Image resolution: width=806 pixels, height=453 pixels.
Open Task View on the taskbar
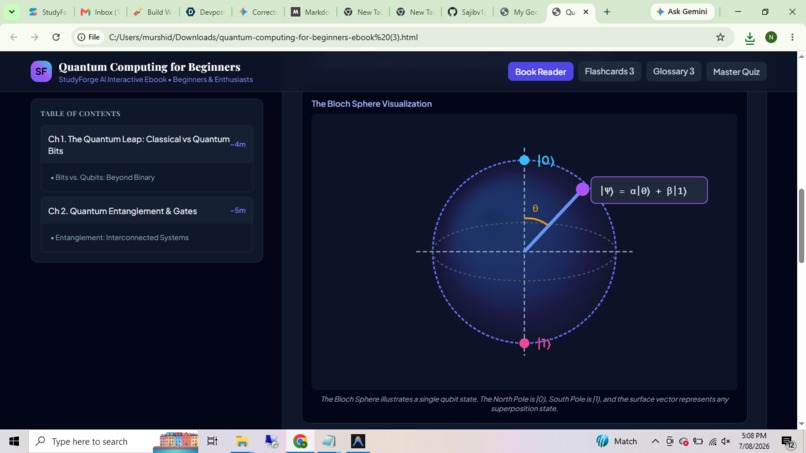pos(212,441)
